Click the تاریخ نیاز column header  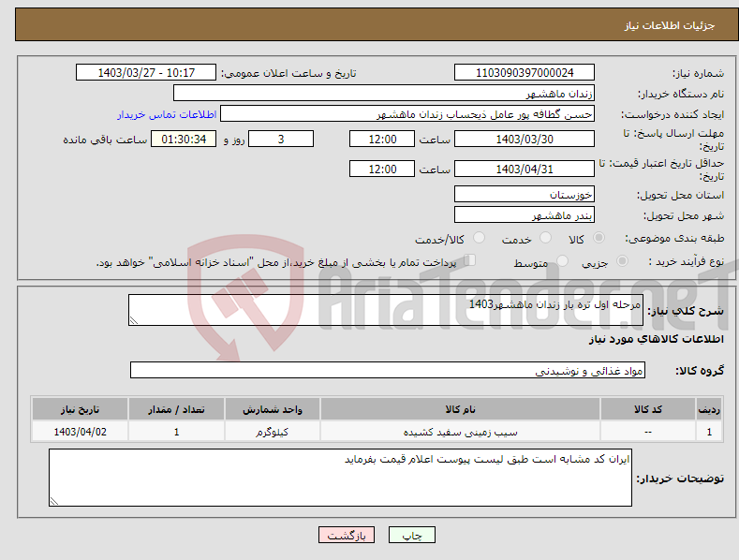[80, 409]
